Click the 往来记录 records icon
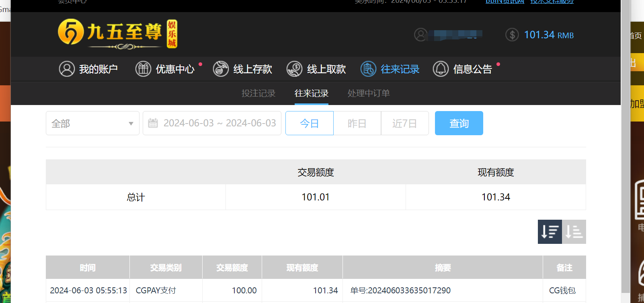This screenshot has width=644, height=303. click(368, 69)
